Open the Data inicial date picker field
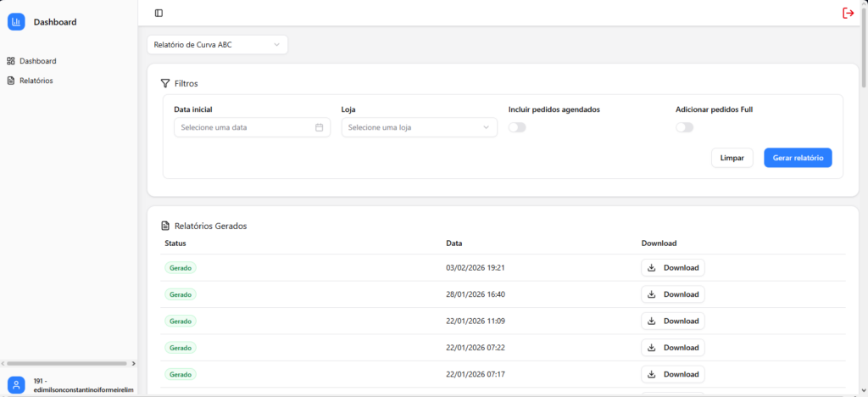Image resolution: width=868 pixels, height=397 pixels. tap(246, 127)
